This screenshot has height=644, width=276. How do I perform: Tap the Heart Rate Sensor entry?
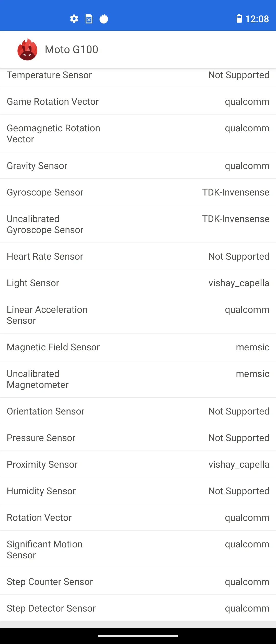[138, 256]
